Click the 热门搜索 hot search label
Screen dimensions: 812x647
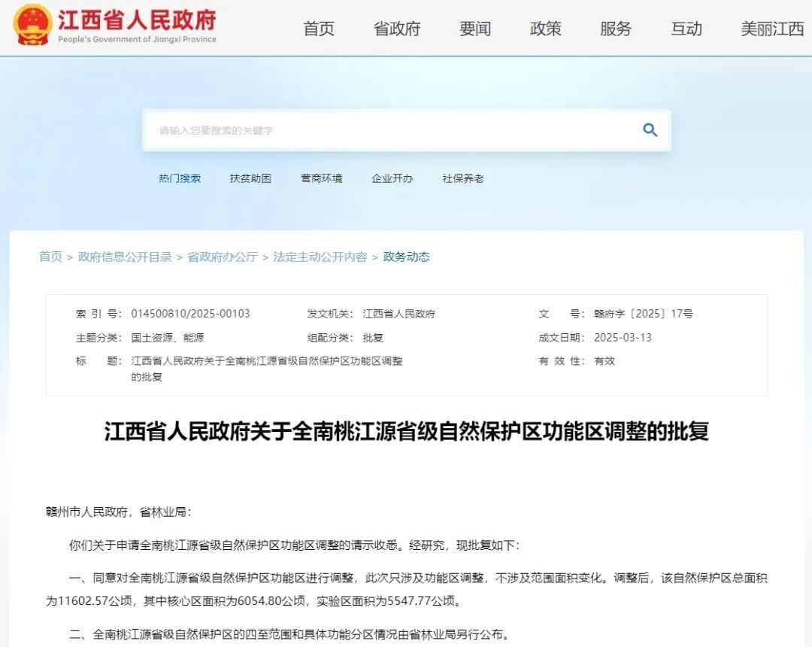point(180,178)
